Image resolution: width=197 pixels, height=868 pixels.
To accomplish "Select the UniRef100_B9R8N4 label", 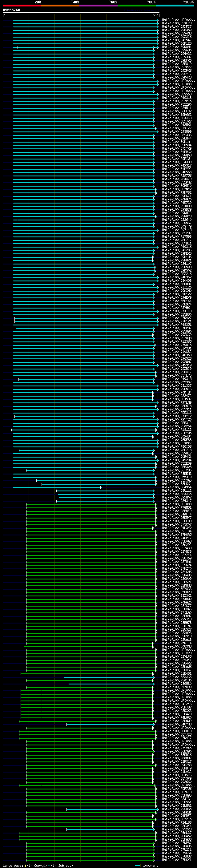I will 177,47.
